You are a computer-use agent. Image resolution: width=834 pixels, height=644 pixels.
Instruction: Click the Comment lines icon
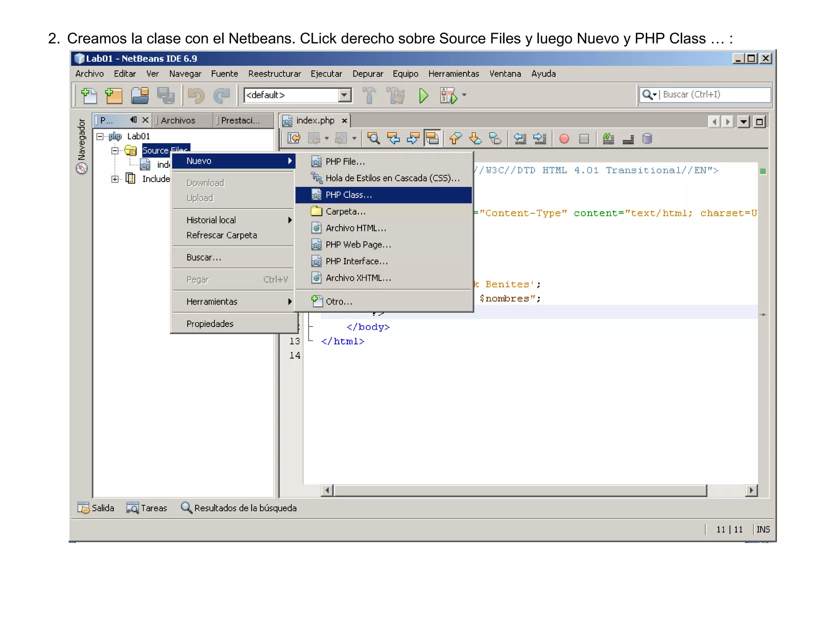pyautogui.click(x=608, y=138)
